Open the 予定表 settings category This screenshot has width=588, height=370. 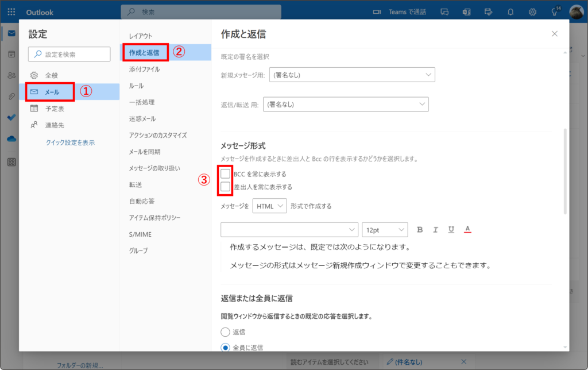[x=55, y=108]
